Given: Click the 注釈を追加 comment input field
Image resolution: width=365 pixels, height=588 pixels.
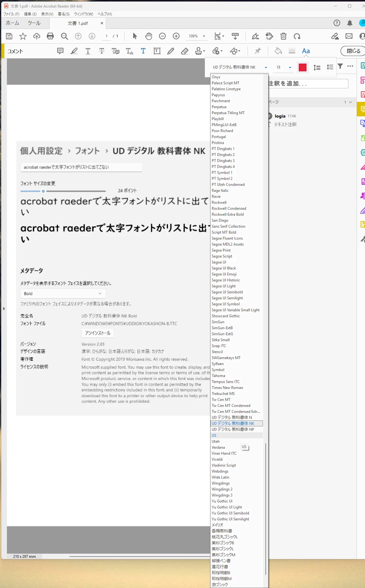Looking at the screenshot, I should 308,84.
